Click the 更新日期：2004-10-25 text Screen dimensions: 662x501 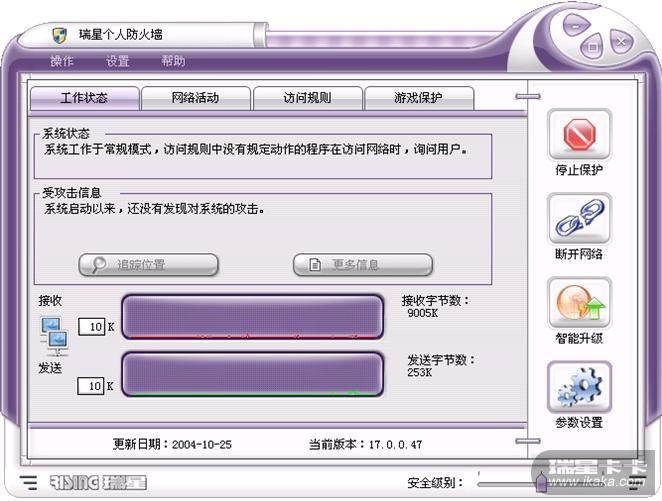(x=172, y=444)
